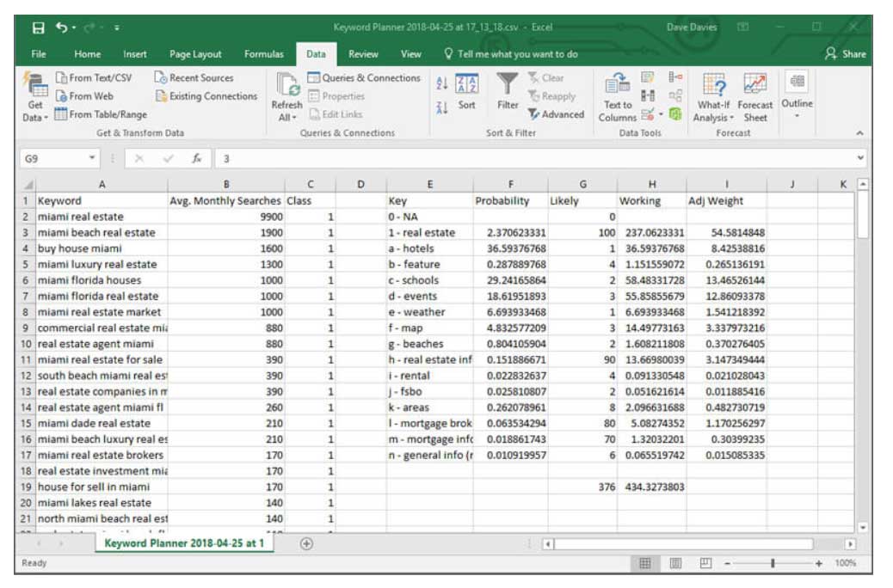Open the Name Box dropdown arrow
The height and width of the screenshot is (588, 893).
[x=92, y=157]
